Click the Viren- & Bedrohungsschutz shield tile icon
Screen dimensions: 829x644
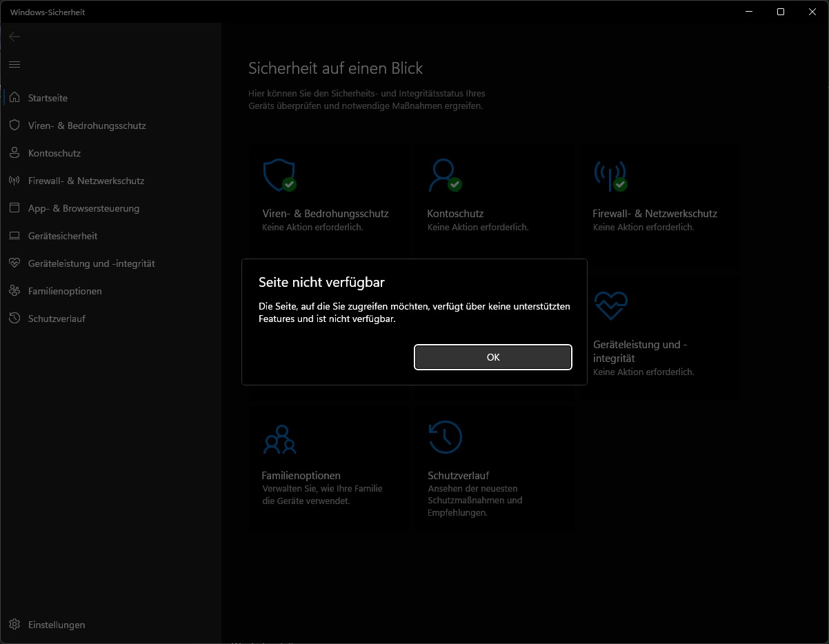[279, 175]
